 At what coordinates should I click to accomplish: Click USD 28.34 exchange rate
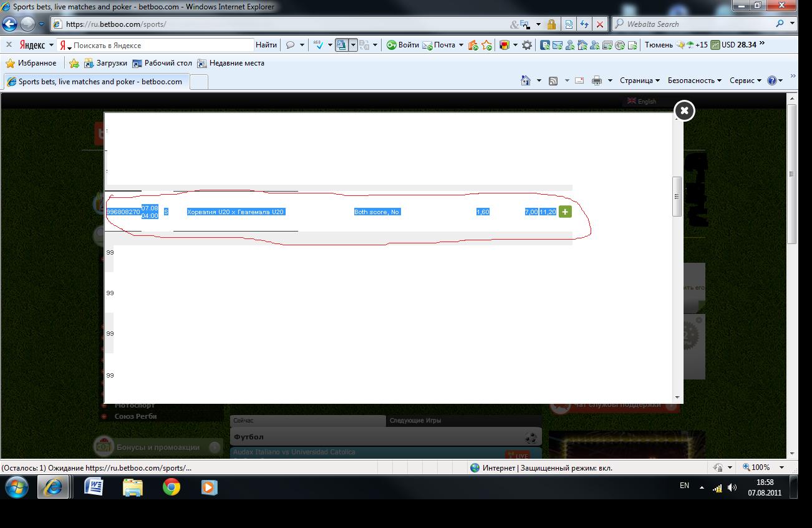pos(733,45)
